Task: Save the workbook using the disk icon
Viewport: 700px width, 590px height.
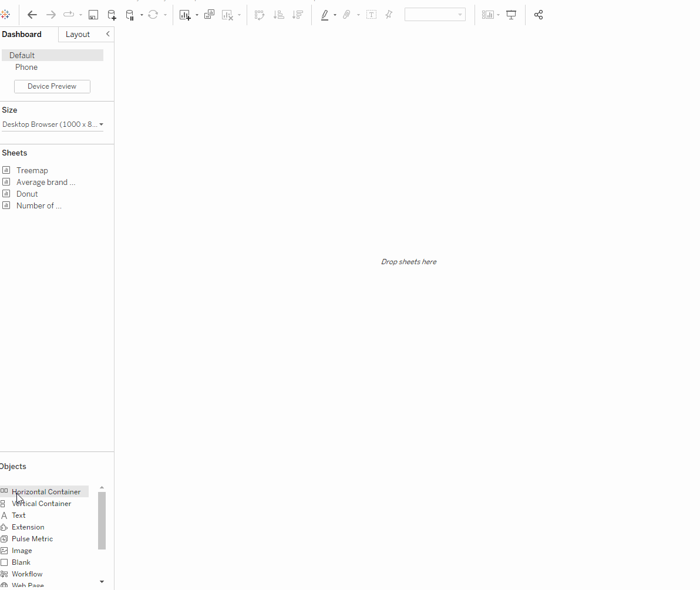Action: 93,15
